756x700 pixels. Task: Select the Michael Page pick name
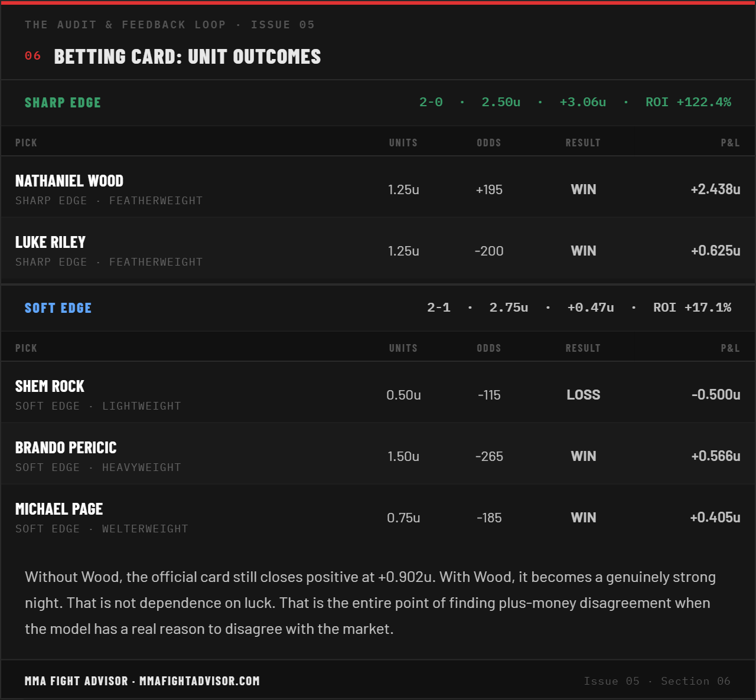pyautogui.click(x=59, y=509)
